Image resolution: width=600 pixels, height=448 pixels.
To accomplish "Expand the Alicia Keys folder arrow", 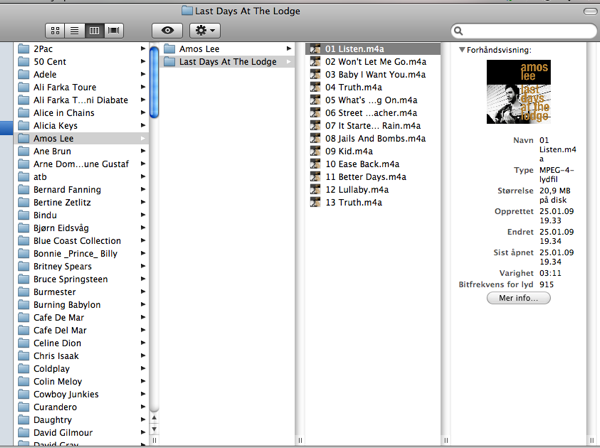I will (143, 126).
